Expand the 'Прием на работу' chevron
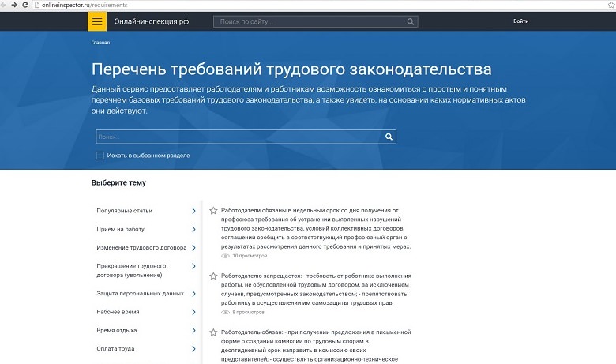Viewport: 616px width, 364px height. [193, 229]
